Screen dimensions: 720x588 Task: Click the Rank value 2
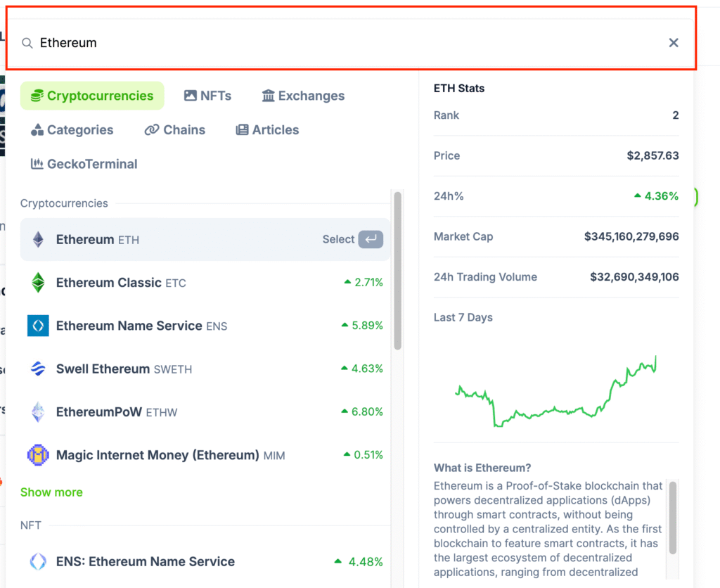click(x=676, y=115)
